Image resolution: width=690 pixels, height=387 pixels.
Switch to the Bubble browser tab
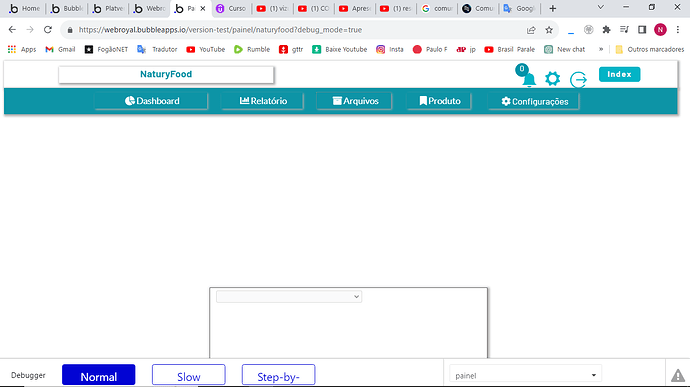click(67, 8)
